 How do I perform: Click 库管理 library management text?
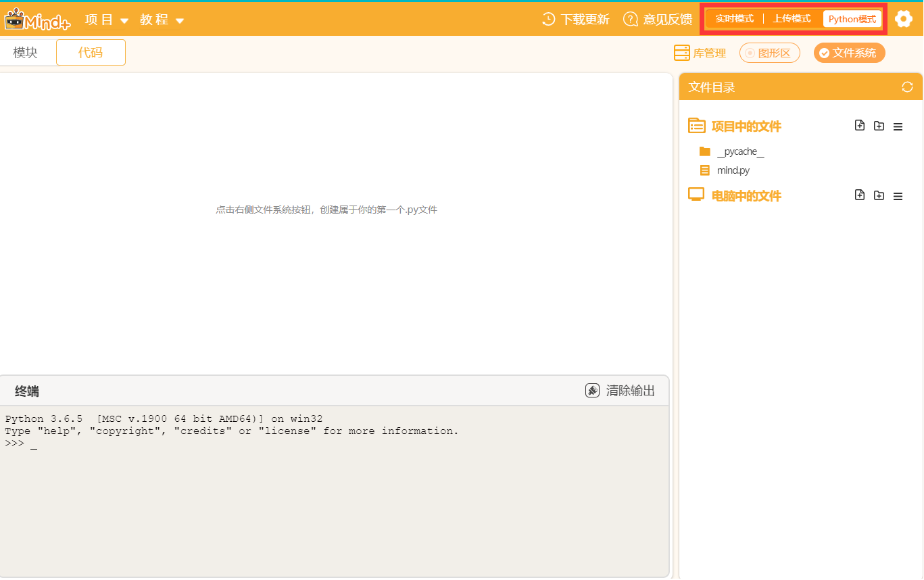coord(710,53)
